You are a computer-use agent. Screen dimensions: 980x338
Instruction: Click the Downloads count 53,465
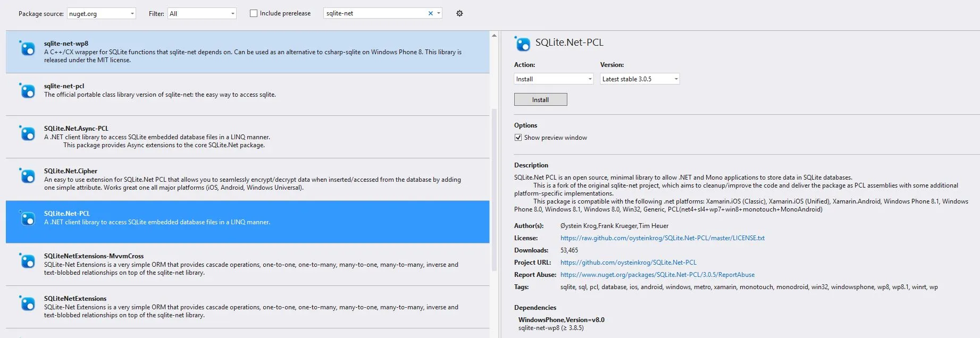coord(569,250)
